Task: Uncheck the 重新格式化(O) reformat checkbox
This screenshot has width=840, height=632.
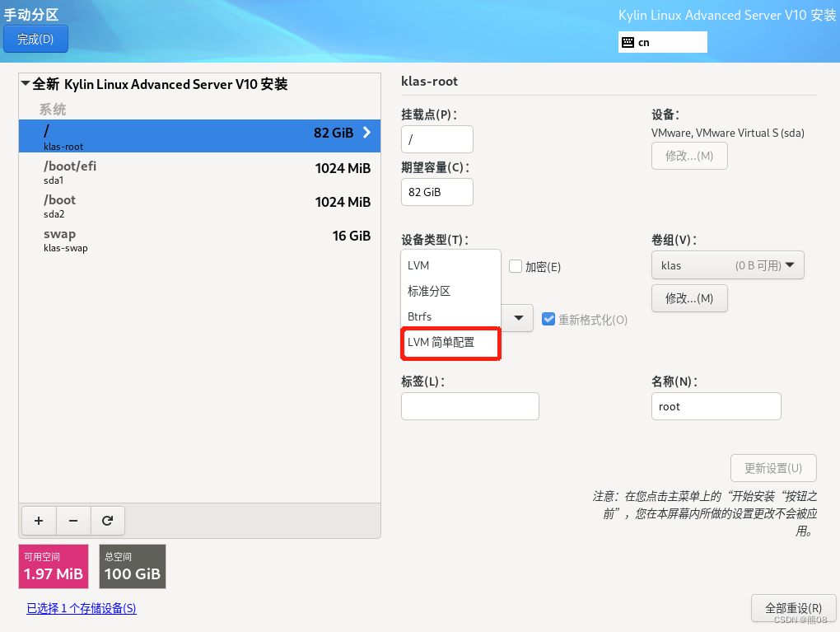Action: tap(548, 319)
